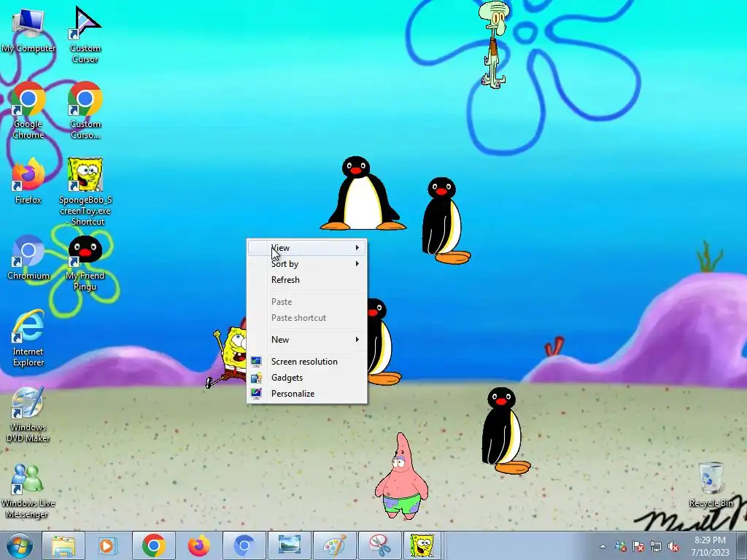The height and width of the screenshot is (560, 747).
Task: Expand the New submenu arrow
Action: [357, 340]
